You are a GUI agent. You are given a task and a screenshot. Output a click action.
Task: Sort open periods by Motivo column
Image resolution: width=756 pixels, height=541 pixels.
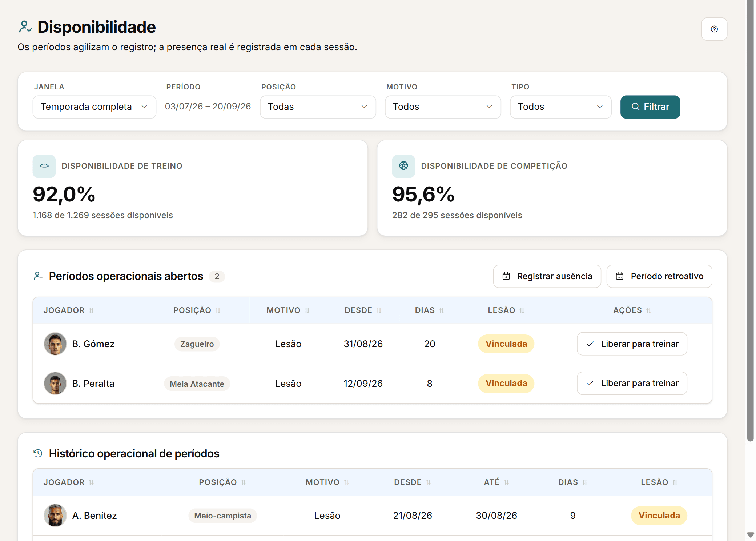(288, 310)
